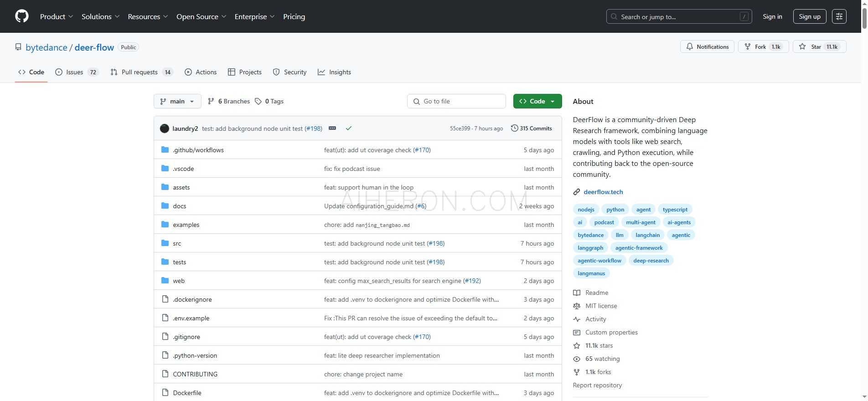Screen dimensions: 868x401
Task: Switch to the Insights tab
Action: click(x=334, y=72)
